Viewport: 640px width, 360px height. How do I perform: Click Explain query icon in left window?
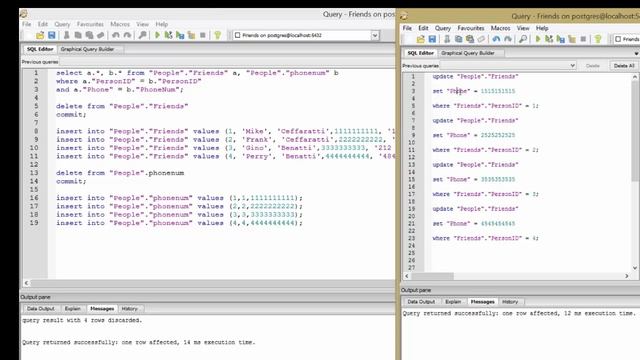tap(191, 36)
